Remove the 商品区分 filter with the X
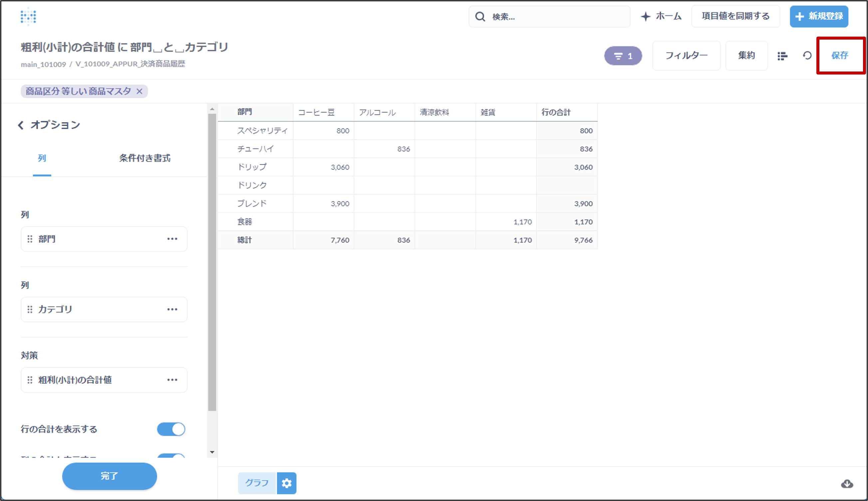This screenshot has width=868, height=501. click(140, 91)
